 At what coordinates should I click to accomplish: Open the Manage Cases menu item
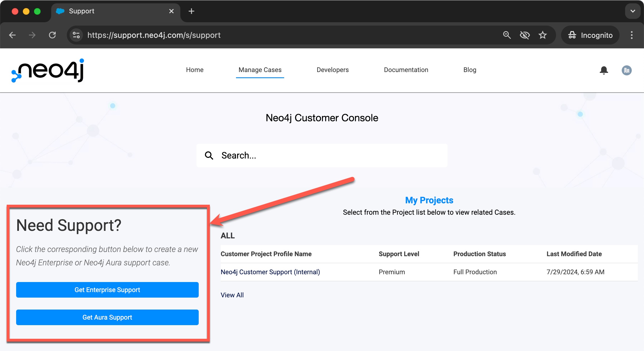pyautogui.click(x=260, y=70)
